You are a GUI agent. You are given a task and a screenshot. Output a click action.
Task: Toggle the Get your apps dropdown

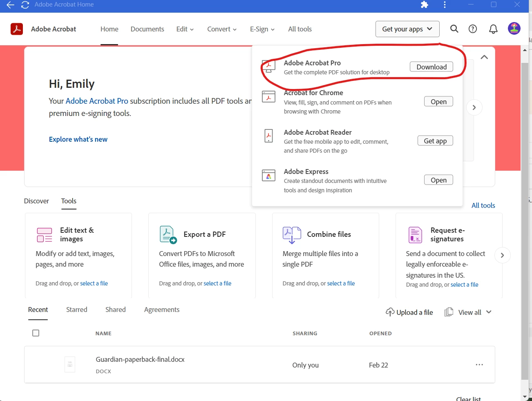pos(407,29)
